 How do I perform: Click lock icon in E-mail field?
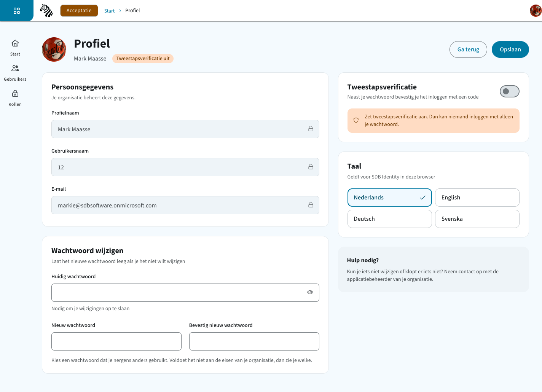tap(311, 205)
